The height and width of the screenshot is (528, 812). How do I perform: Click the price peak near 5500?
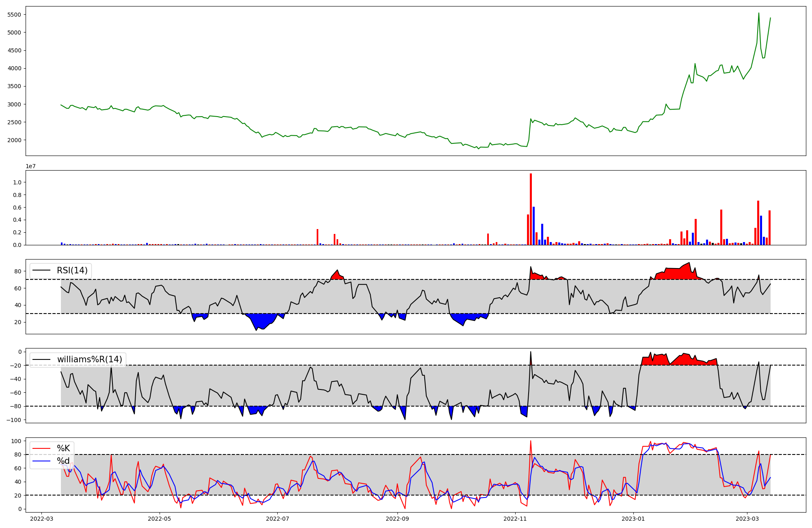pyautogui.click(x=758, y=13)
